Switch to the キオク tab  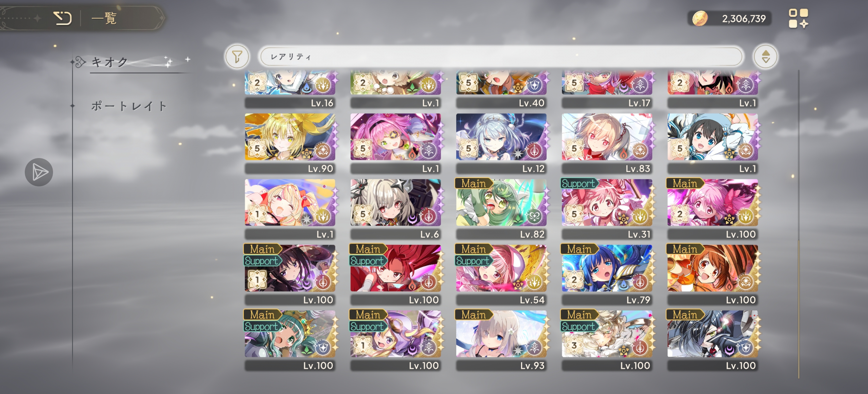110,62
